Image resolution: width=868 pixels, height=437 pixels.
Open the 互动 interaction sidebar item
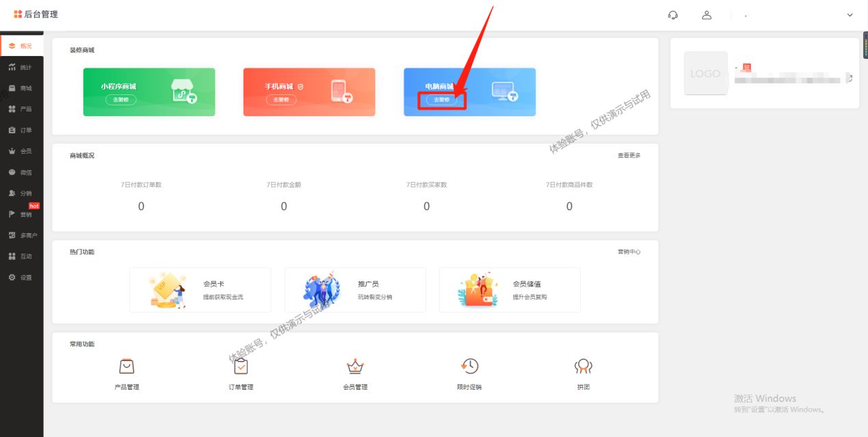[21, 256]
